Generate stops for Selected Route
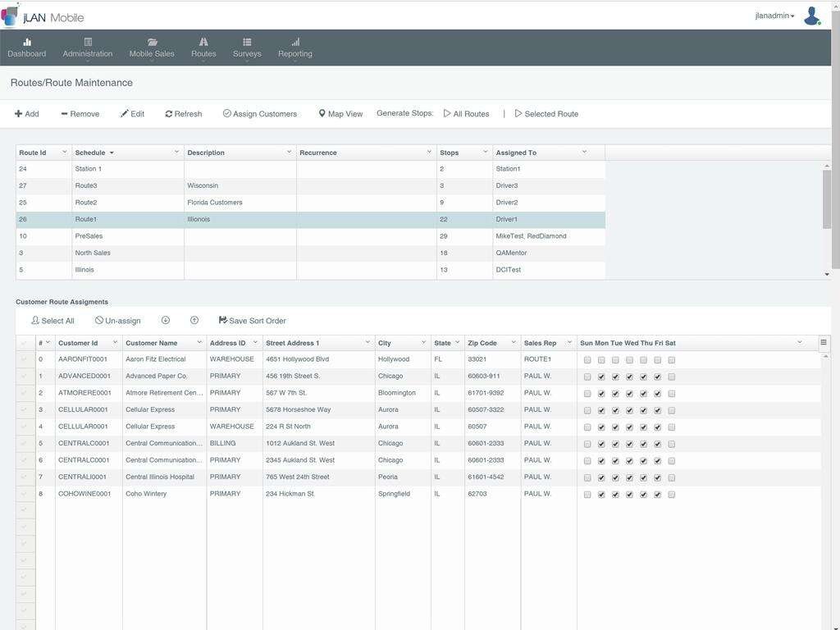Screen dimensions: 840x630 546,113
